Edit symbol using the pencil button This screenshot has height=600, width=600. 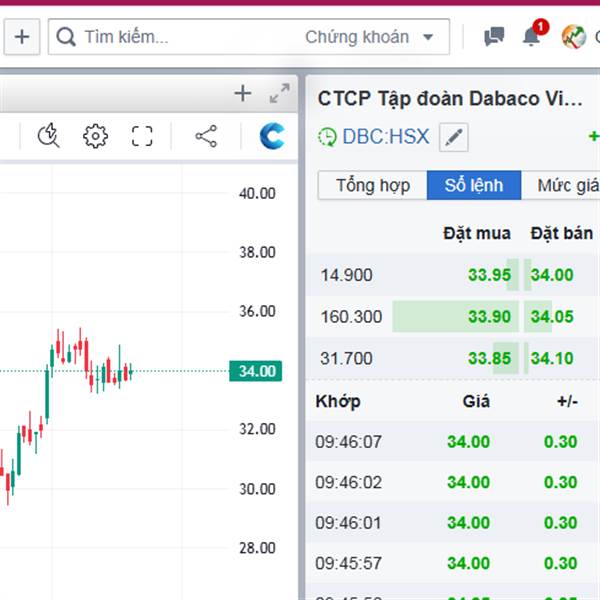pyautogui.click(x=453, y=137)
